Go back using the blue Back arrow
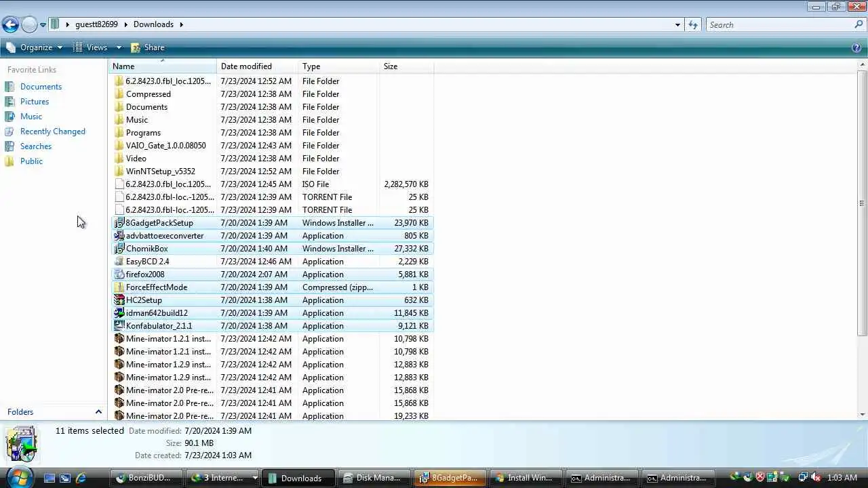The width and height of the screenshot is (868, 488). coord(10,25)
